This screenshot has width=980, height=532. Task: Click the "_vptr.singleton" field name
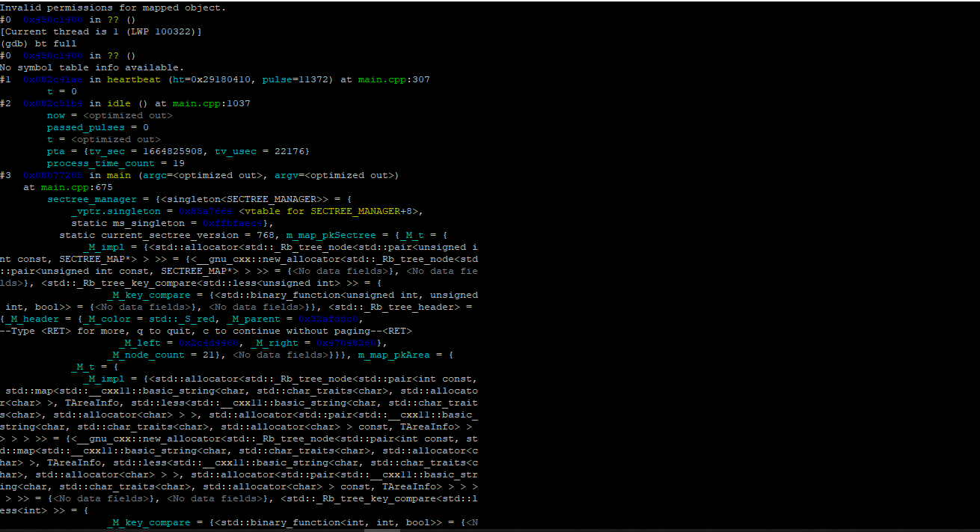116,211
